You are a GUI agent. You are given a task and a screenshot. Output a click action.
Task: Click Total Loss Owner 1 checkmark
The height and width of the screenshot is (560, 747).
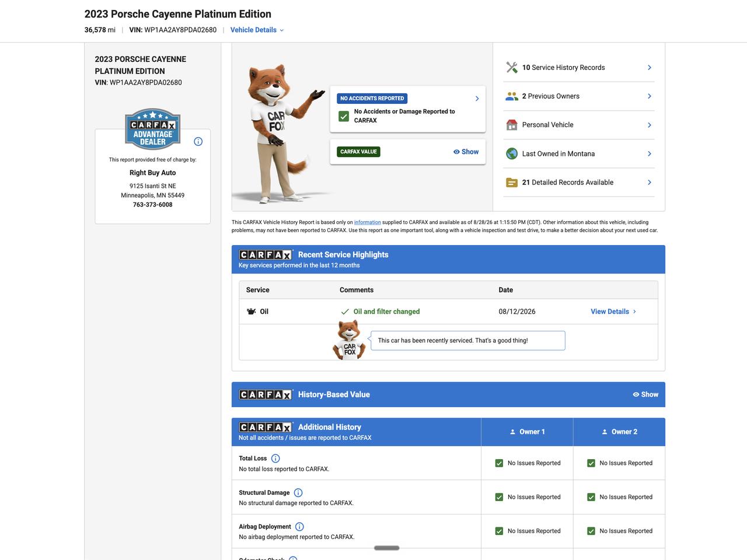499,463
